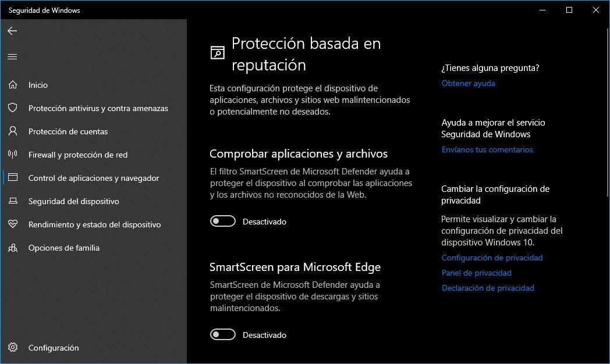This screenshot has height=364, width=610.
Task: Click the Opciones de familia people icon
Action: click(x=13, y=248)
